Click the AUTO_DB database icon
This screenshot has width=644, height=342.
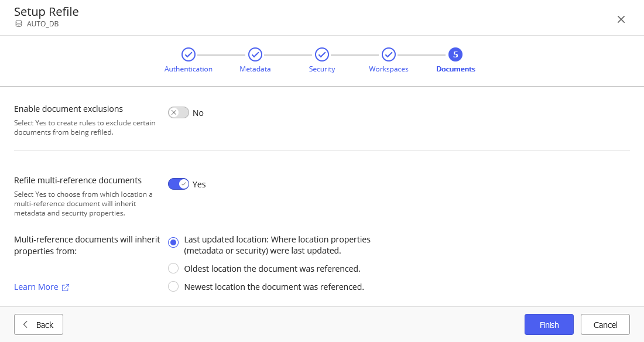click(19, 24)
